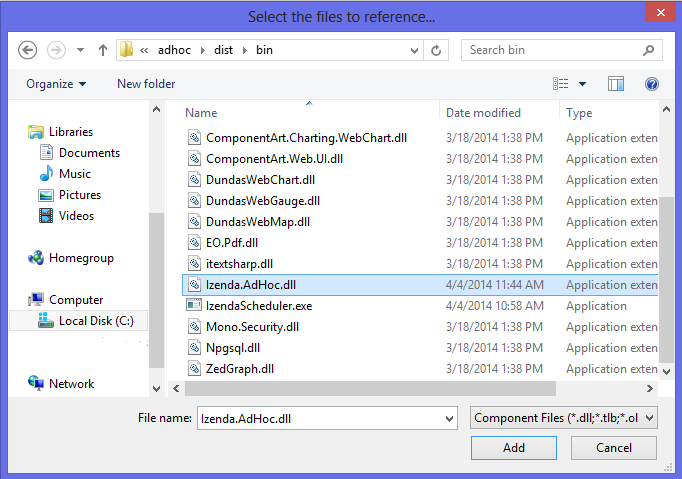Click the 'IzendaScheduler.exe' file name

[x=259, y=306]
